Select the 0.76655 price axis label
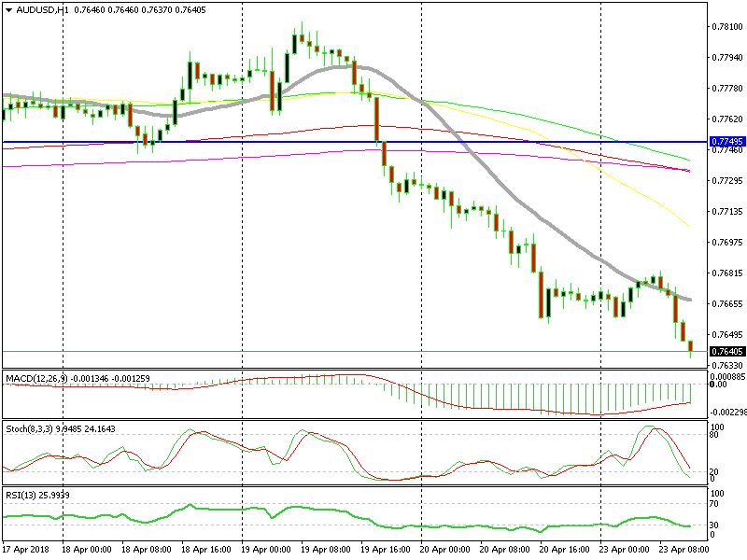747x560 pixels. coord(727,304)
